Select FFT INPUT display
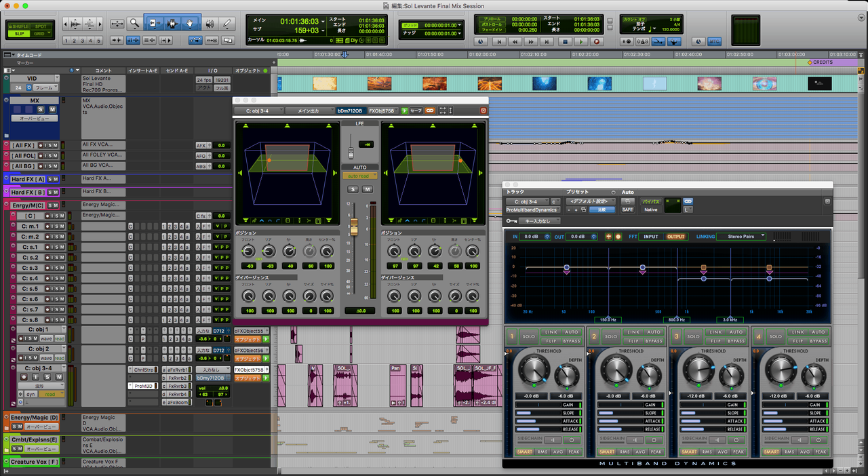 coord(651,237)
